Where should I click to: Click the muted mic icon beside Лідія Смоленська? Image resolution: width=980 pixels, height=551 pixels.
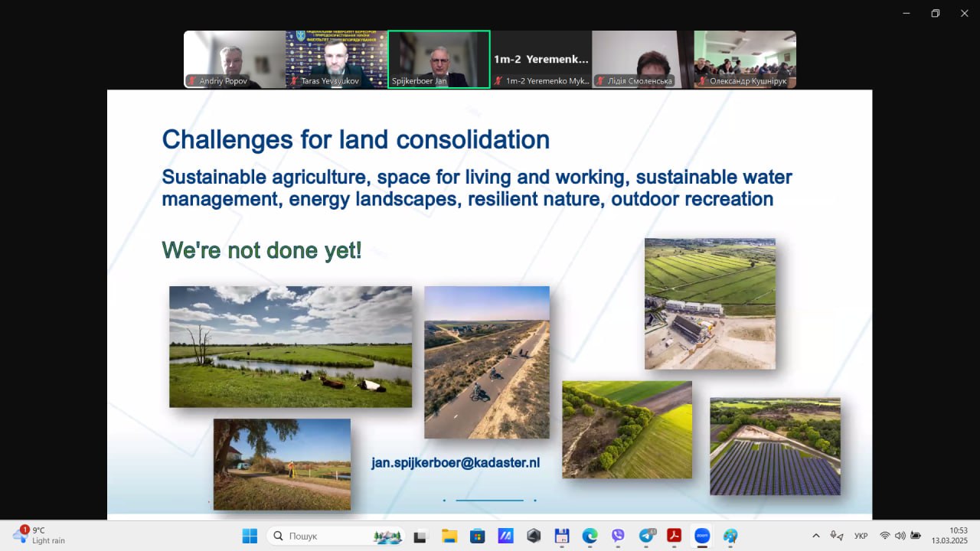coord(601,80)
